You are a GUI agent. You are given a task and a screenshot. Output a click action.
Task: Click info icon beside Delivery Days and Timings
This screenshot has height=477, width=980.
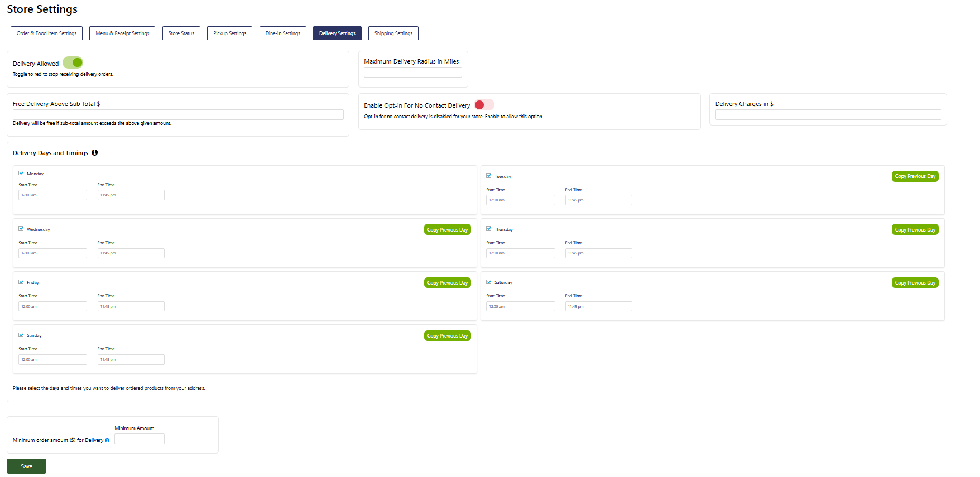[x=95, y=153]
